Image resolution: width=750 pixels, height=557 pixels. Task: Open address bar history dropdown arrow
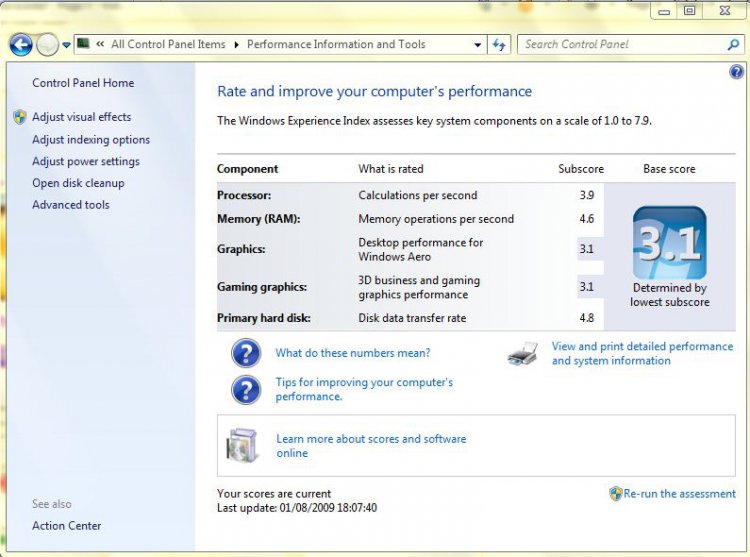tap(477, 45)
